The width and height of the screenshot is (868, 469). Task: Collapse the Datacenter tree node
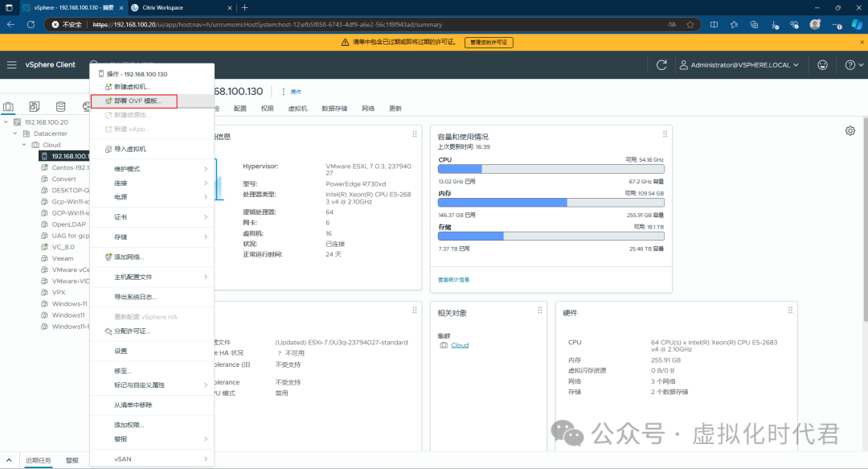pos(15,134)
